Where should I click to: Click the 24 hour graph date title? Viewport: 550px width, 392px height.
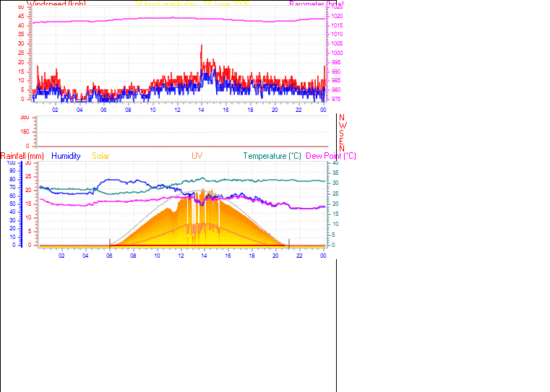[x=192, y=4]
